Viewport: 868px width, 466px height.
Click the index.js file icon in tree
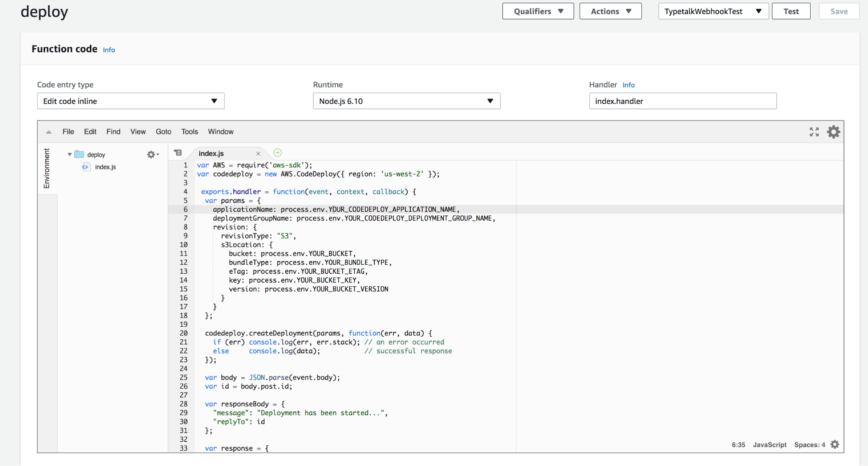[x=86, y=167]
